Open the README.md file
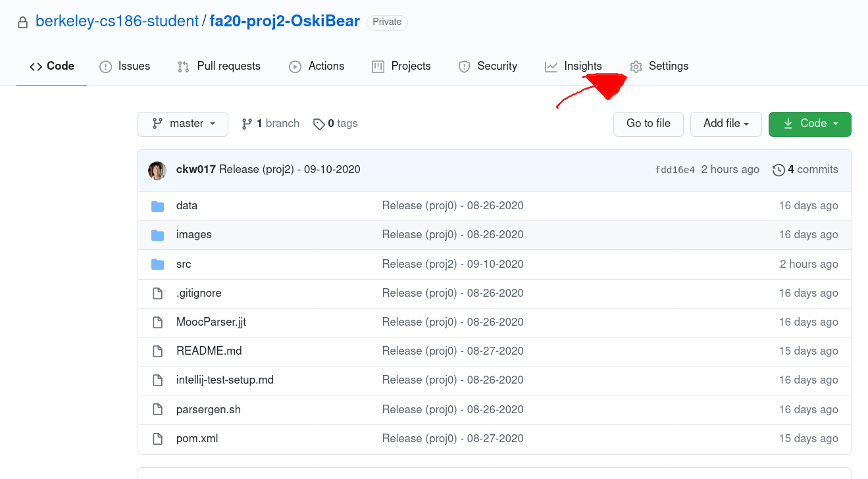Image resolution: width=868 pixels, height=479 pixels. coord(209,351)
